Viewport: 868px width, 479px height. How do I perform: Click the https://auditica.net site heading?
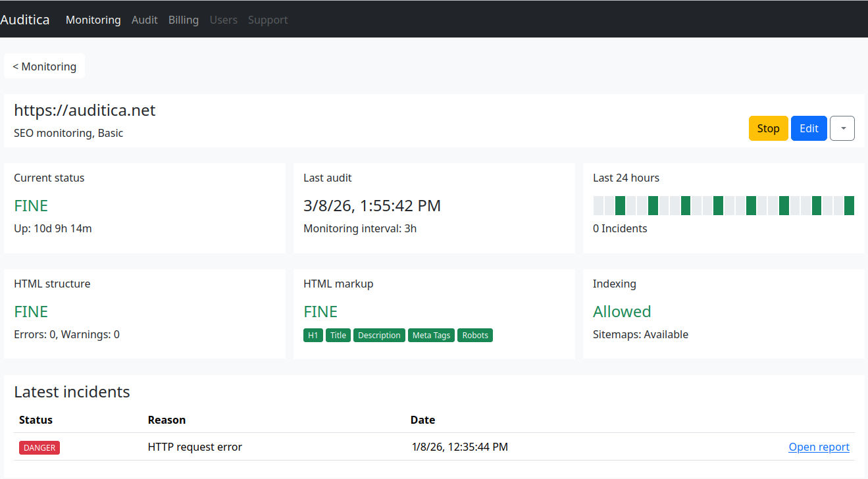coord(84,110)
